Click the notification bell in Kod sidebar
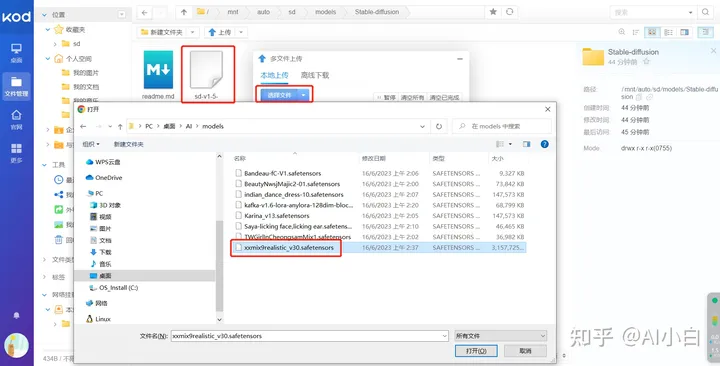Viewport: 720px width, 366px height. [17, 315]
